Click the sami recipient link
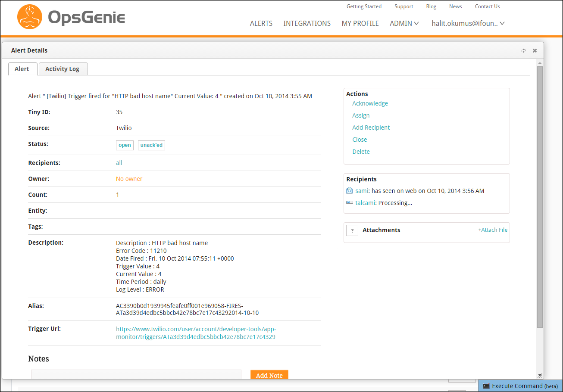Viewport: 563px width, 392px height. [x=362, y=191]
